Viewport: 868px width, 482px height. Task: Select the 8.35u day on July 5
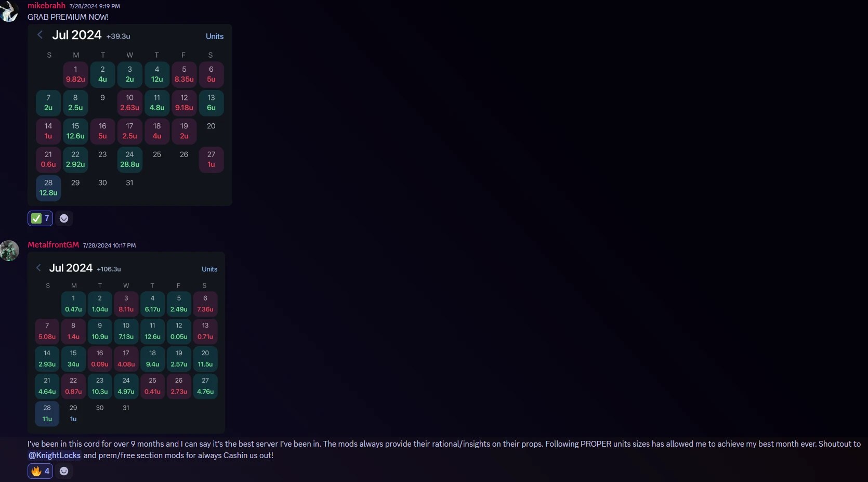[184, 74]
